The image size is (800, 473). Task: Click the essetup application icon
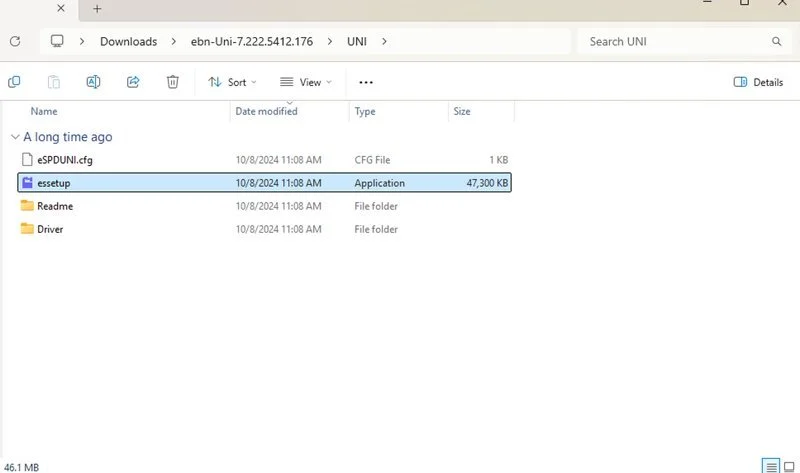point(27,183)
